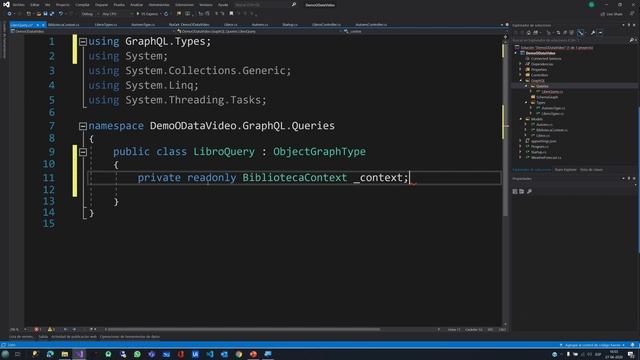640x360 pixels.
Task: Click the refresh browser icon next to IIS Express
Action: coord(166,14)
